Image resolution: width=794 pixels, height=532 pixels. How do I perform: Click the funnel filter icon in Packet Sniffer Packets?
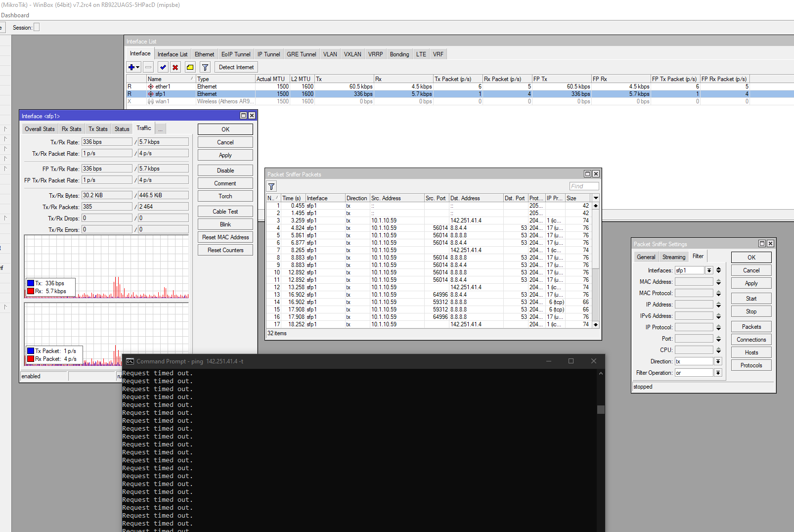(271, 186)
